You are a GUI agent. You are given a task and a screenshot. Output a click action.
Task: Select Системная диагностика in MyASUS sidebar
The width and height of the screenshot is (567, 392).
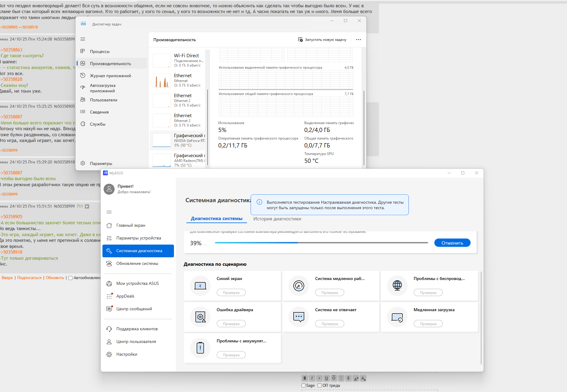pos(138,251)
